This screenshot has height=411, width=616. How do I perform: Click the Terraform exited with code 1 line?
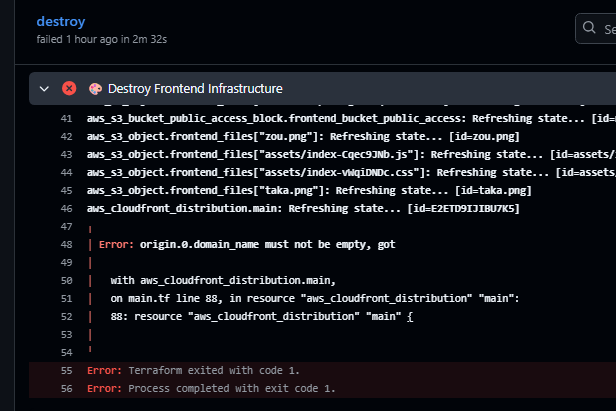[193, 371]
